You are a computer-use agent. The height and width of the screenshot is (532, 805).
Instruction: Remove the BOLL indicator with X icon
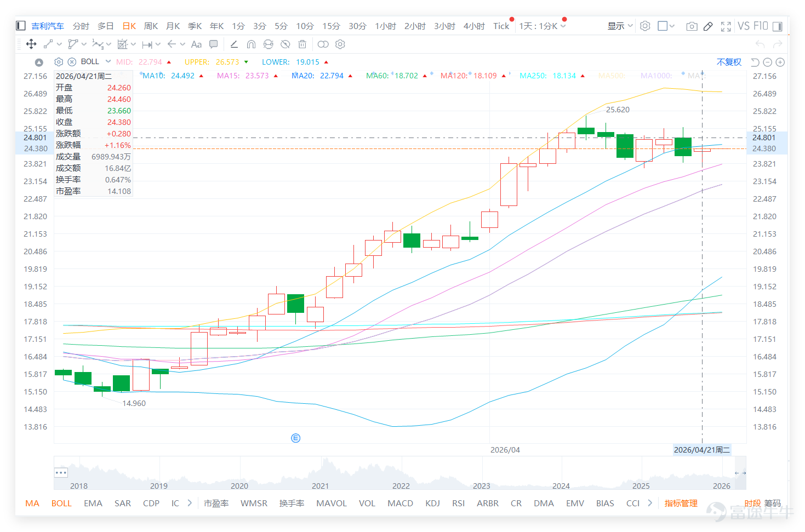(x=72, y=62)
